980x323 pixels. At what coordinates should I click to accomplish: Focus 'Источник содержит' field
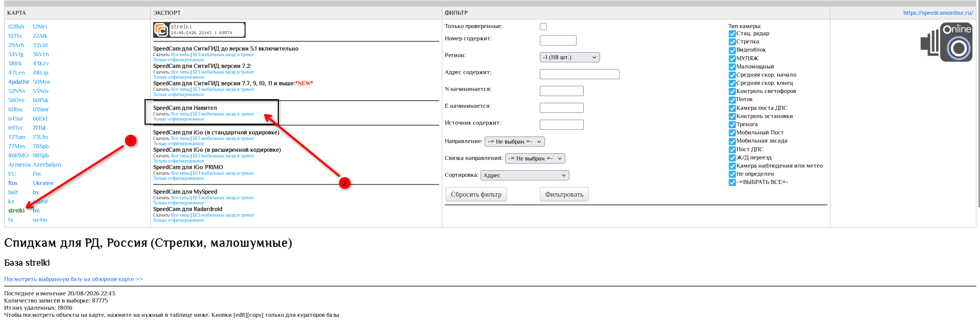[561, 125]
